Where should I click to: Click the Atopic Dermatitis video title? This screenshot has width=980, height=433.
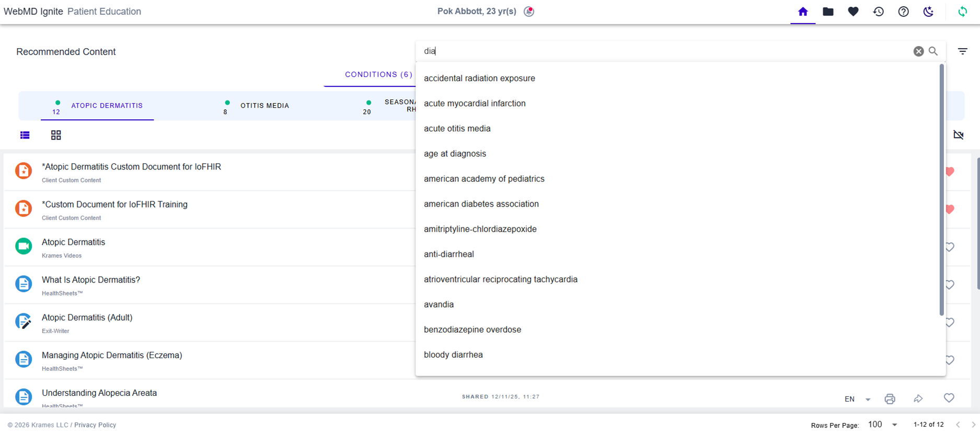pyautogui.click(x=74, y=242)
